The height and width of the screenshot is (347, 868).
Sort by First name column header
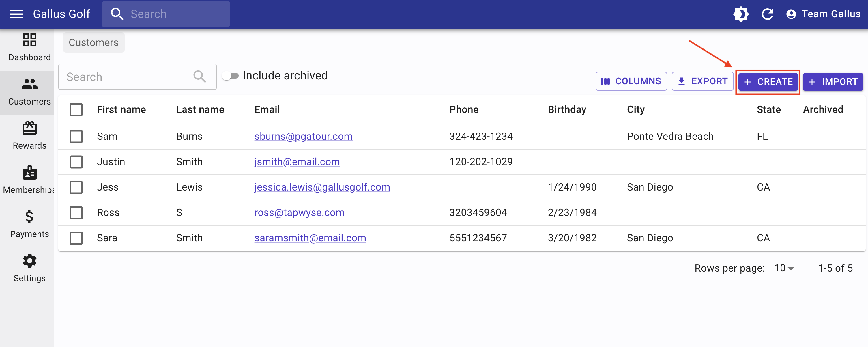(121, 110)
